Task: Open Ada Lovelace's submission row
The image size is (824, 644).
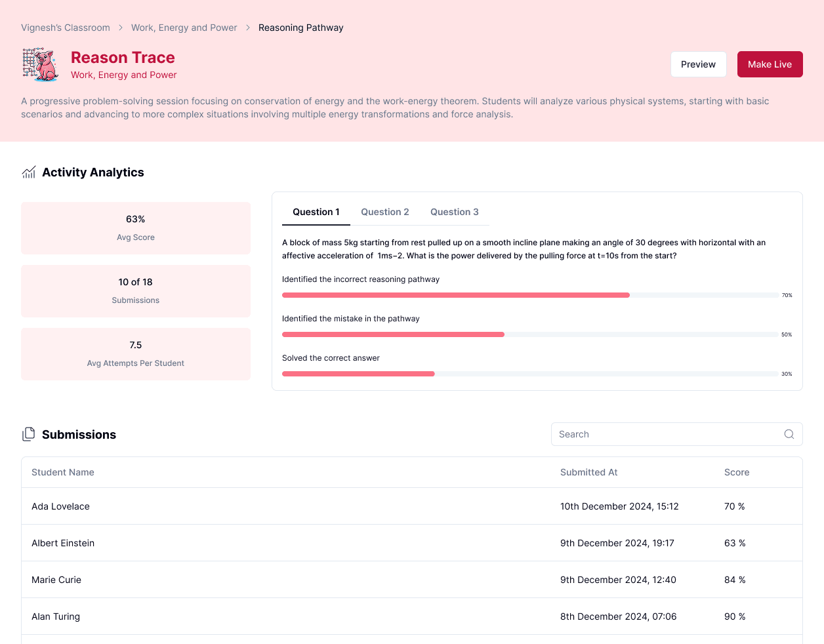Action: pos(412,506)
